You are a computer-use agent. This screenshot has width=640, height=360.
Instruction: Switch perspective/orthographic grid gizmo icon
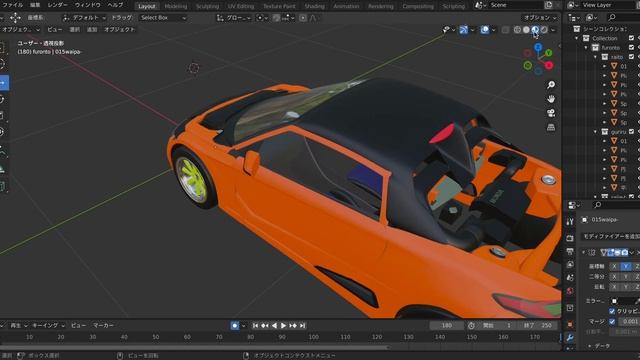pyautogui.click(x=551, y=127)
